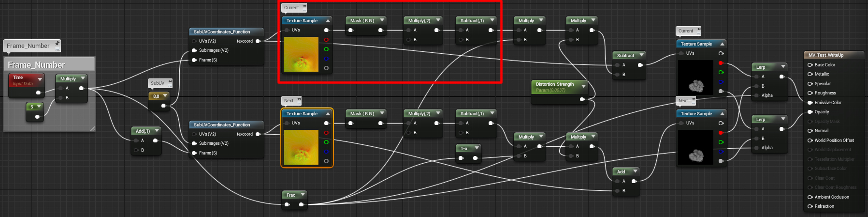Select the 1-x node title
The width and height of the screenshot is (868, 217).
point(464,149)
